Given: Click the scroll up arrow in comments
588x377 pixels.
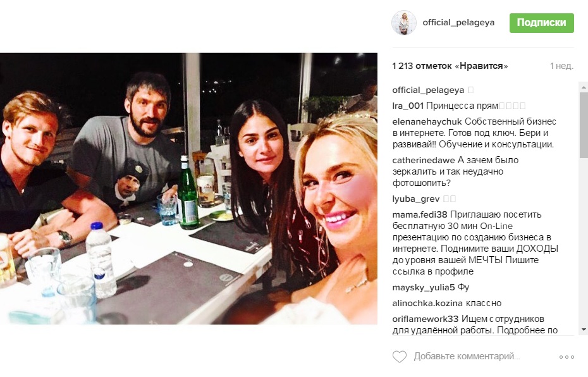Looking at the screenshot, I should [584, 87].
